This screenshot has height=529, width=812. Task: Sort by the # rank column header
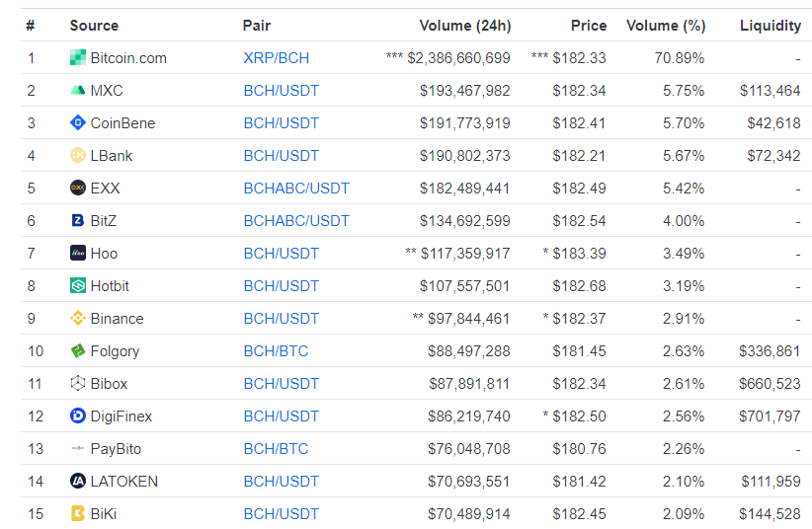click(x=31, y=26)
